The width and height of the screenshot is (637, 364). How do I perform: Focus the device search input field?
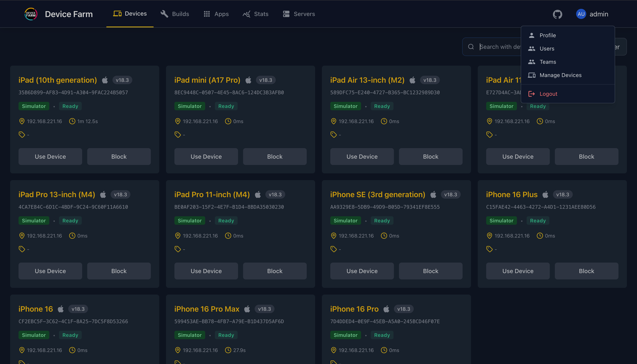click(499, 47)
